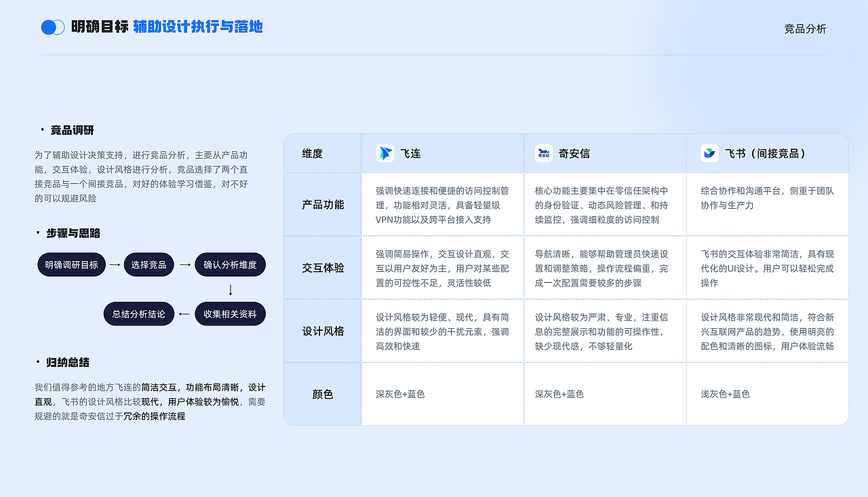Click the 飞连 设计风格 cell 较为轻便、现代

coord(442,332)
